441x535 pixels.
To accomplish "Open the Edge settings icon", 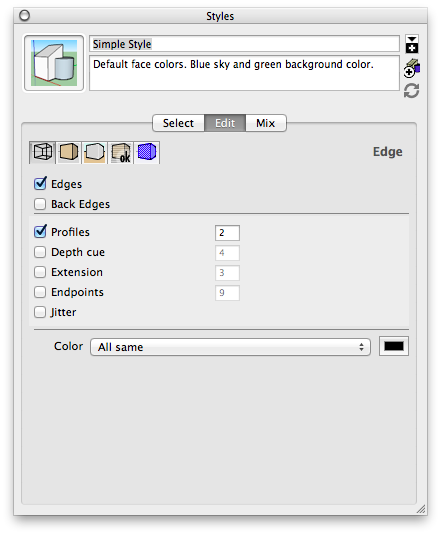I will 42,152.
